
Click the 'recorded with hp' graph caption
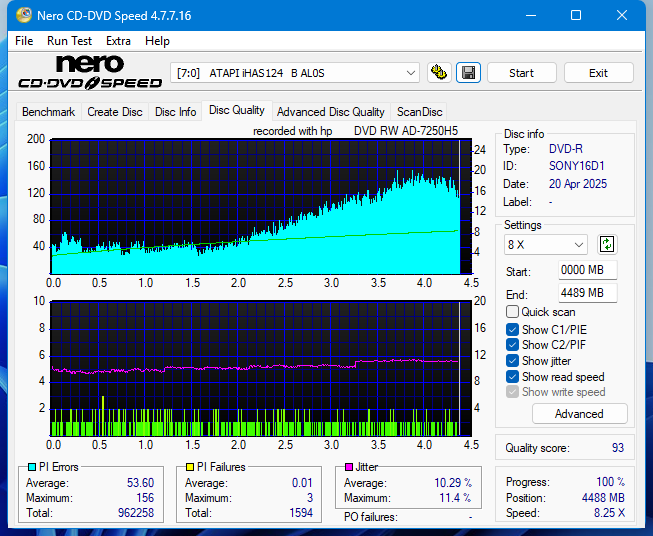pyautogui.click(x=292, y=131)
